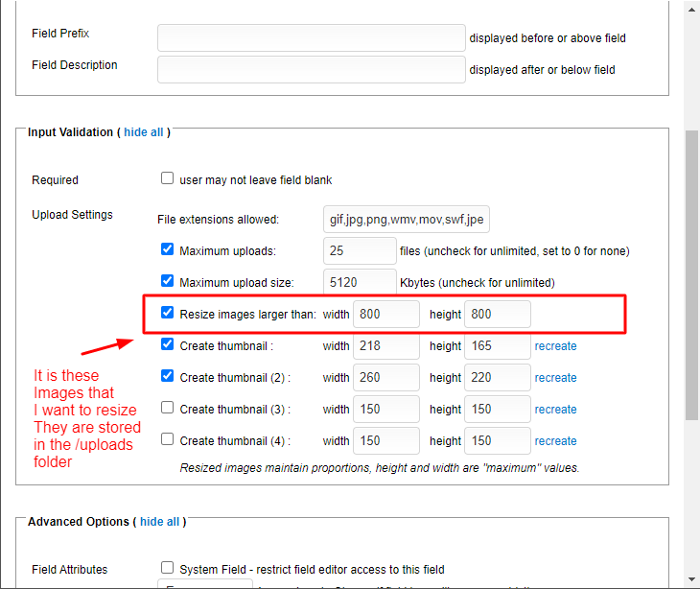Disable the first Create thumbnail checkbox
Screen dimensions: 700x589
pos(168,344)
